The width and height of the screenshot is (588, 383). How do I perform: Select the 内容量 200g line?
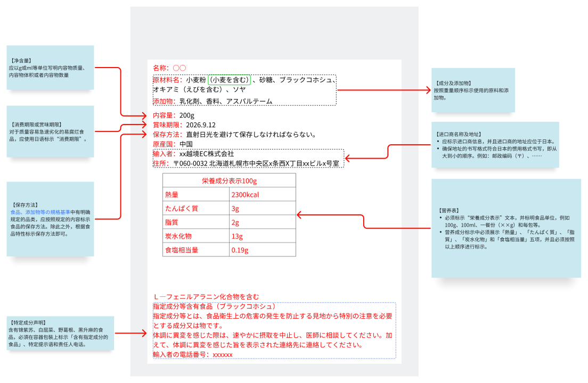click(174, 115)
